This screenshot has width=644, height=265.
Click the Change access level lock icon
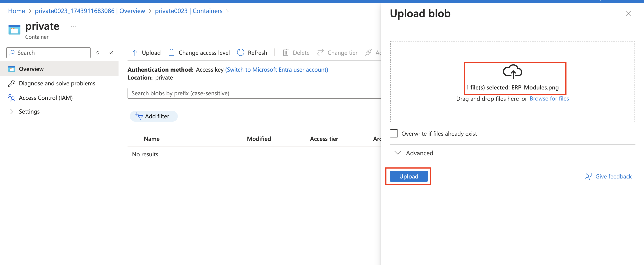[171, 53]
